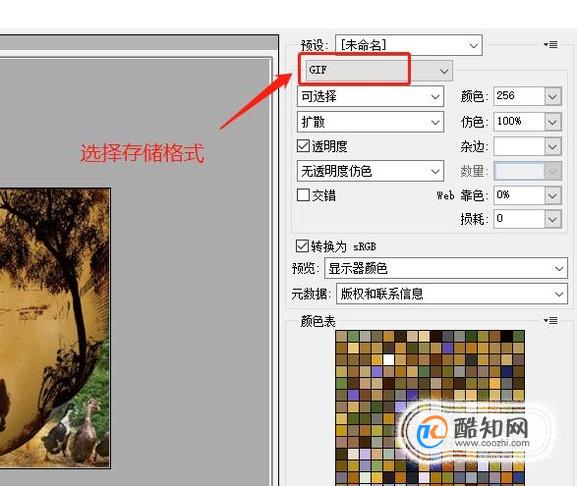Open the colors count dropdown arrow
Screen dimensions: 577x486
pos(552,96)
